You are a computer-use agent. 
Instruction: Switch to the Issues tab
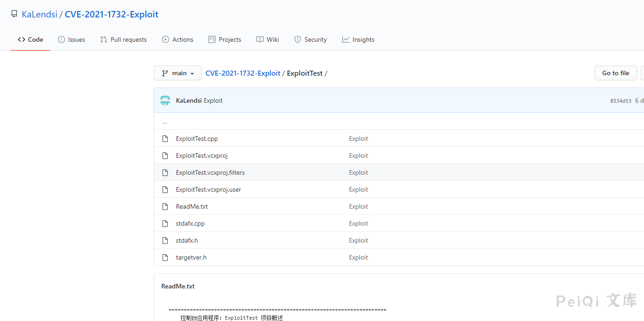pyautogui.click(x=72, y=39)
